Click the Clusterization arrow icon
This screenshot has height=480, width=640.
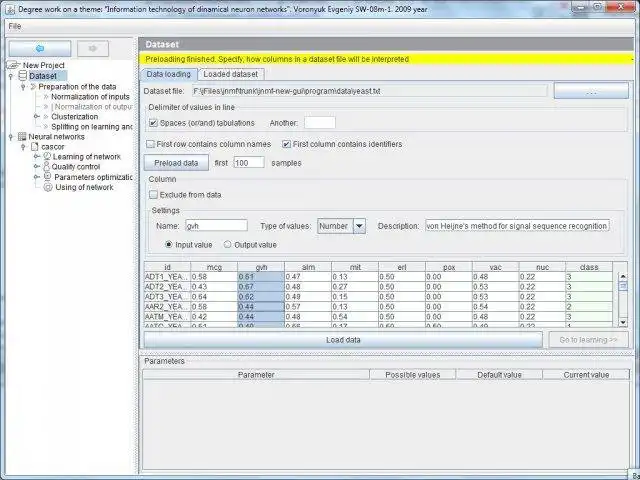pyautogui.click(x=46, y=117)
